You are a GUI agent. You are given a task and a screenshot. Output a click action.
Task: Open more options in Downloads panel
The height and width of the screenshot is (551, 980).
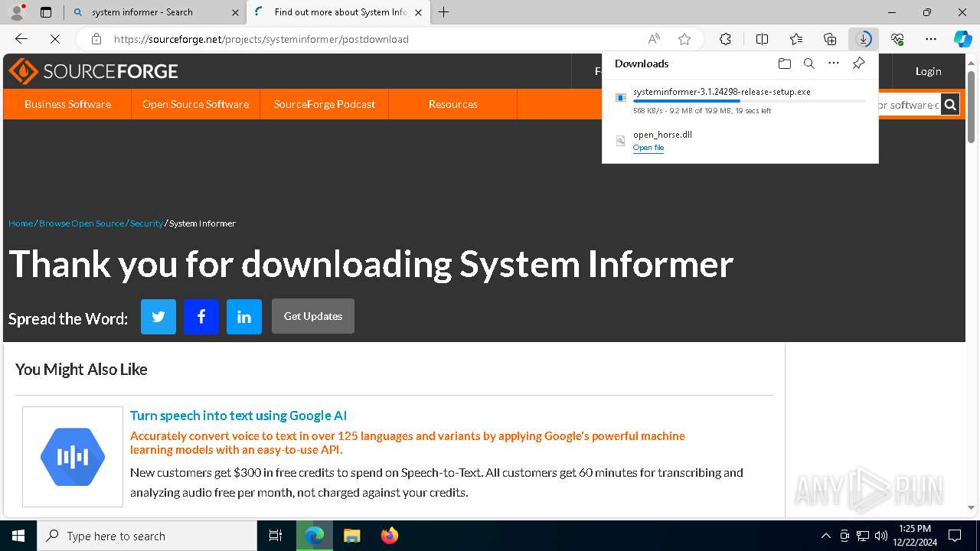(x=834, y=64)
